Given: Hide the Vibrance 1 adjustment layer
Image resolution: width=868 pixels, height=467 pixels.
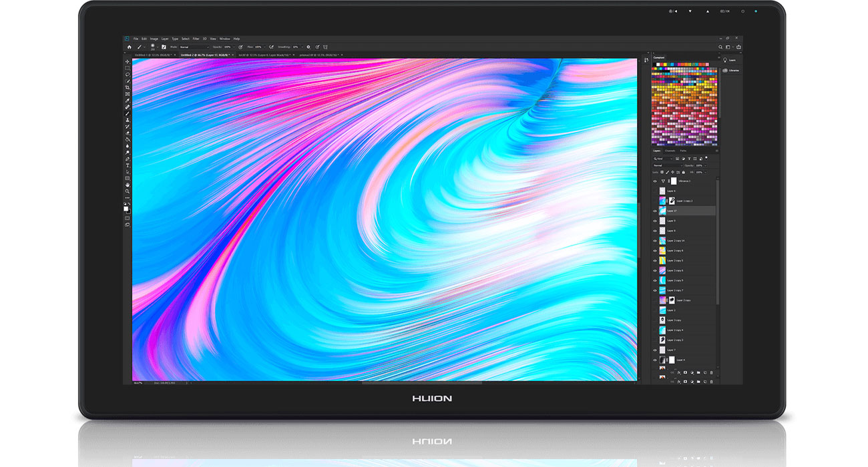Looking at the screenshot, I should tap(654, 180).
